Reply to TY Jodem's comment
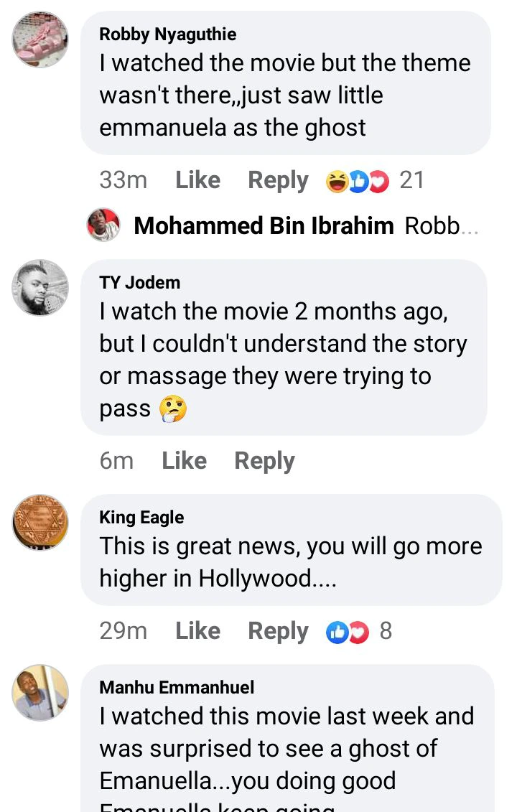This screenshot has width=517, height=812. click(265, 460)
